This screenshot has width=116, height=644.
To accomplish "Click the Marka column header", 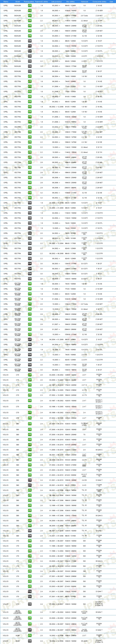I will pos(6,1).
